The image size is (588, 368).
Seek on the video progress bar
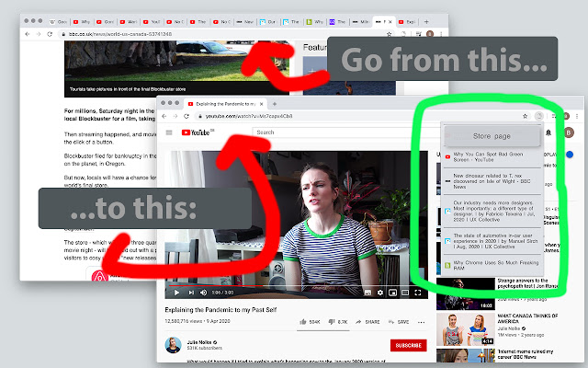point(296,286)
